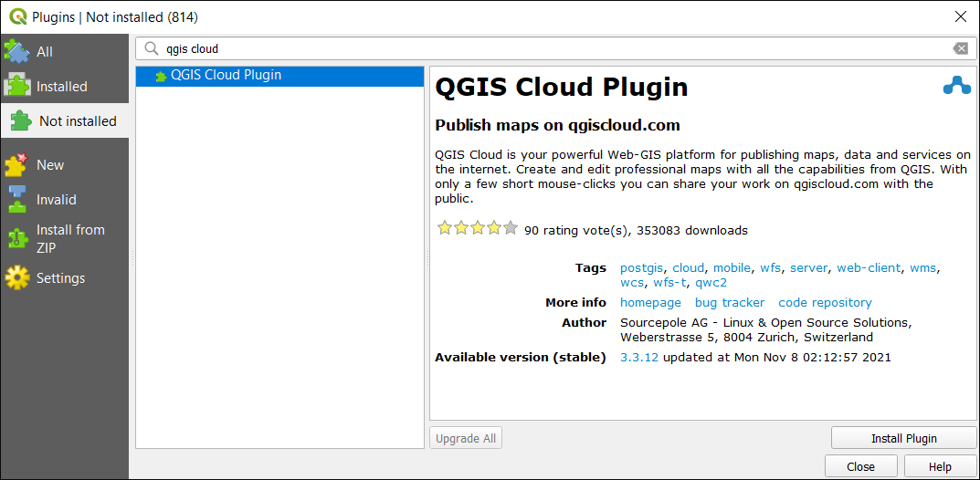Click the wfs-t tag link
The height and width of the screenshot is (480, 980).
(x=669, y=282)
